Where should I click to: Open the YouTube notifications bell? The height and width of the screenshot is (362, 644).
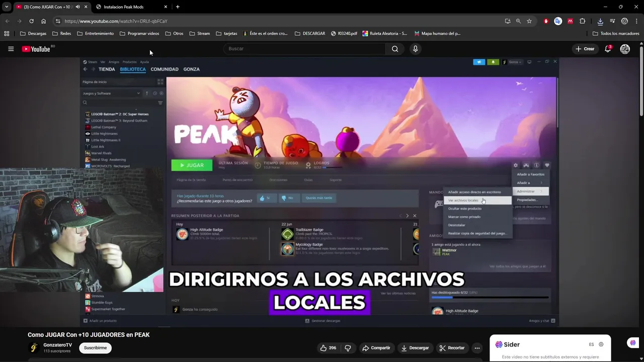[x=608, y=49]
